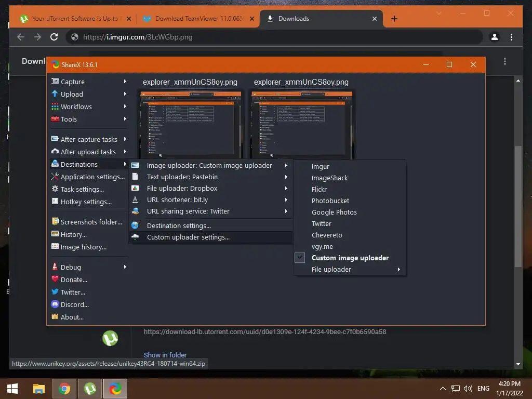Click the browser address bar

[x=274, y=37]
